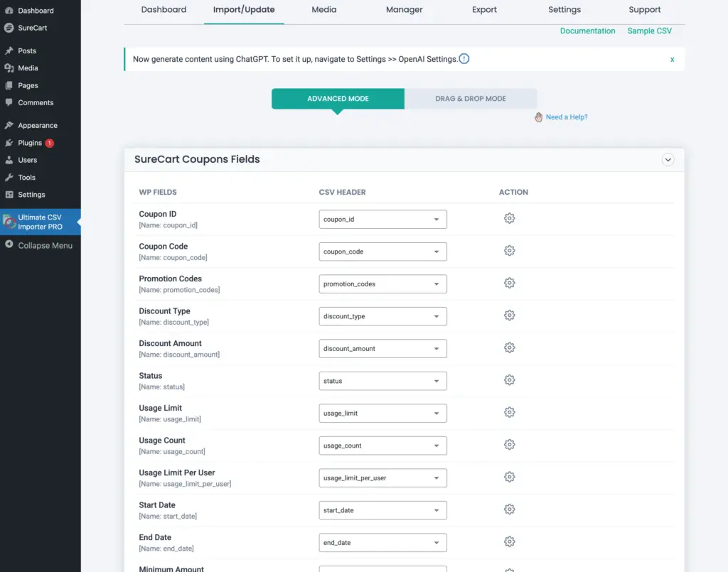
Task: Open gear action for End Date field
Action: pyautogui.click(x=509, y=541)
